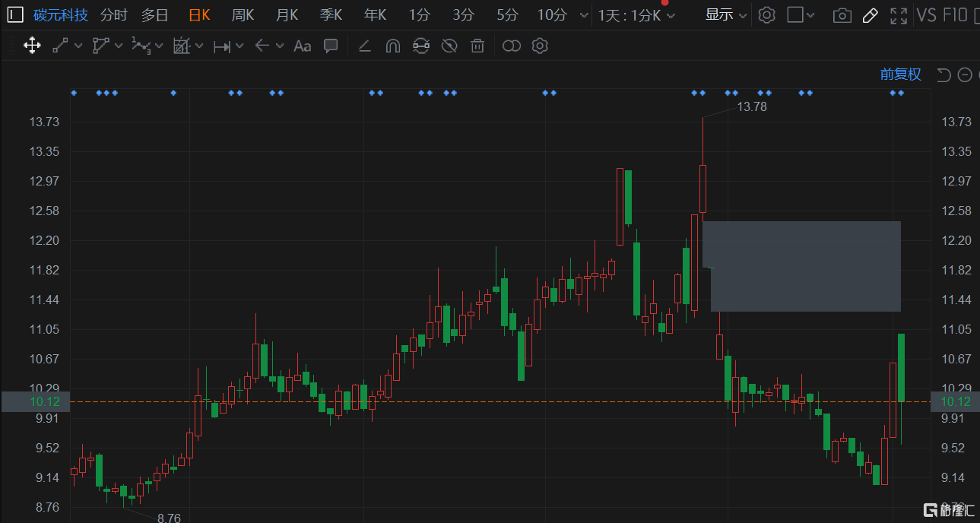Toggle hide all drawings eye icon
This screenshot has height=523, width=980.
(449, 46)
